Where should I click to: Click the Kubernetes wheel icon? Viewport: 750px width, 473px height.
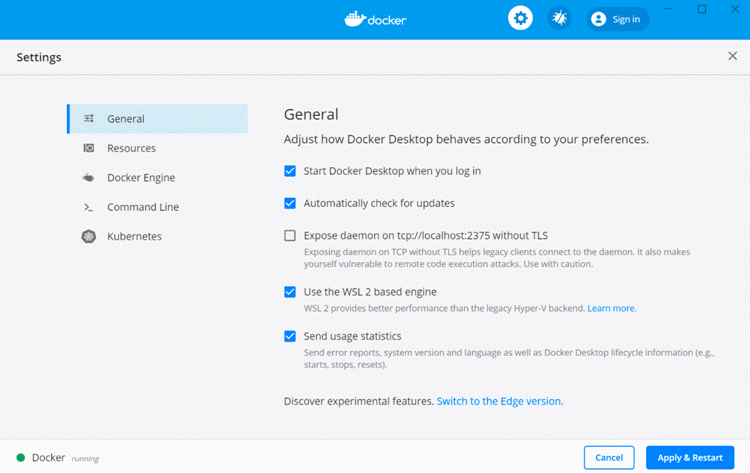tap(89, 237)
